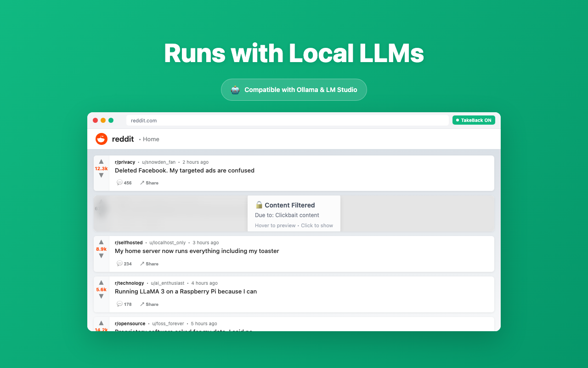Open user u/localhost_only profile
The height and width of the screenshot is (368, 588).
coord(168,242)
